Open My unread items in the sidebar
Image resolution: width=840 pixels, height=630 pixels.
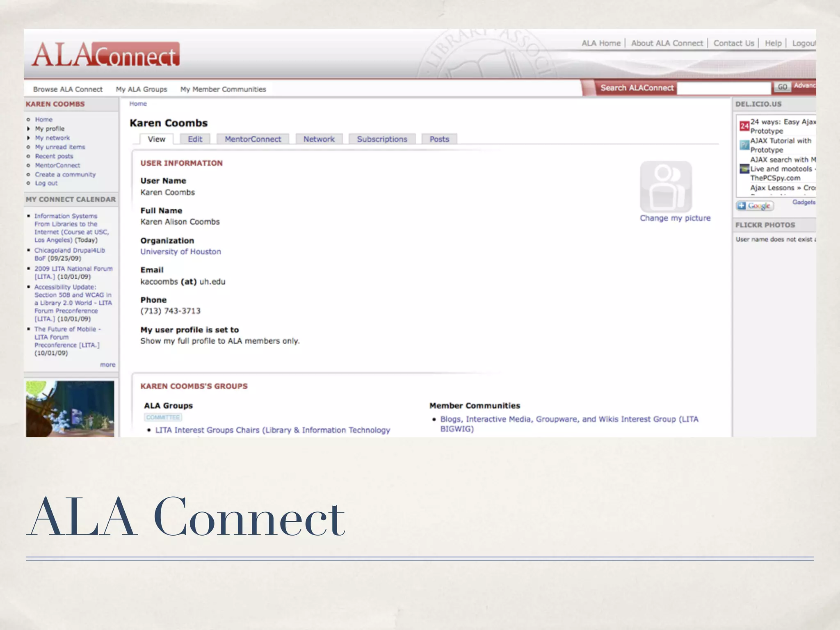point(60,147)
